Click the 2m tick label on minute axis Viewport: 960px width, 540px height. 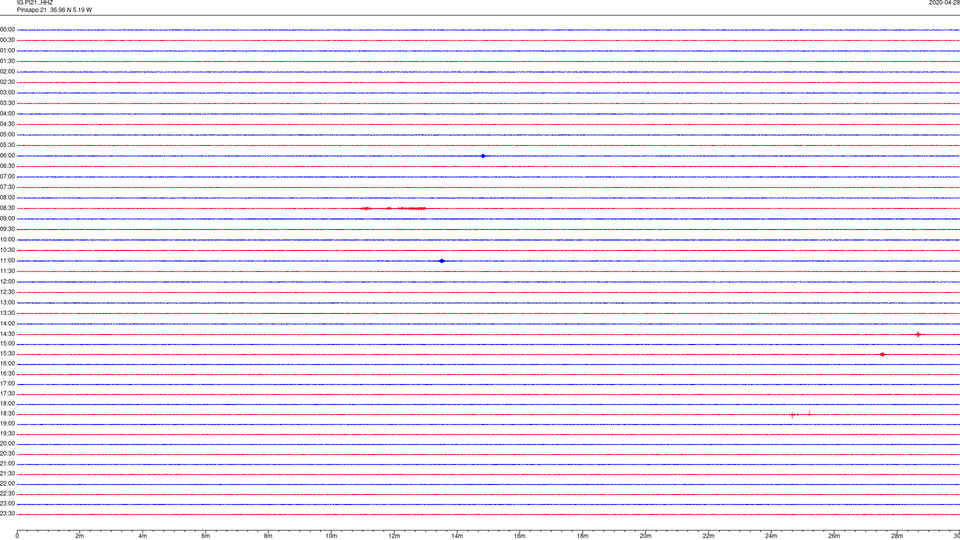80,536
